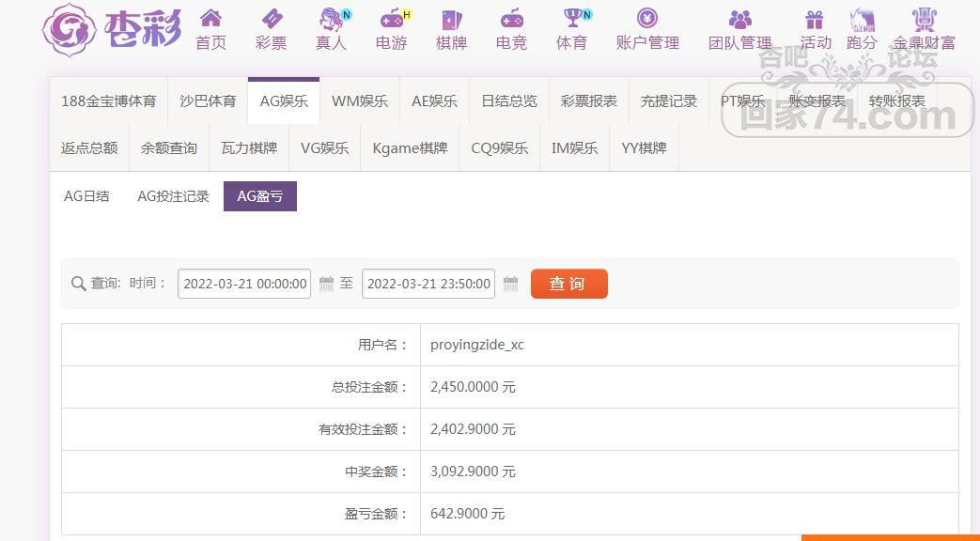Click the 团队管理 team icon
The image size is (980, 541).
(x=740, y=19)
